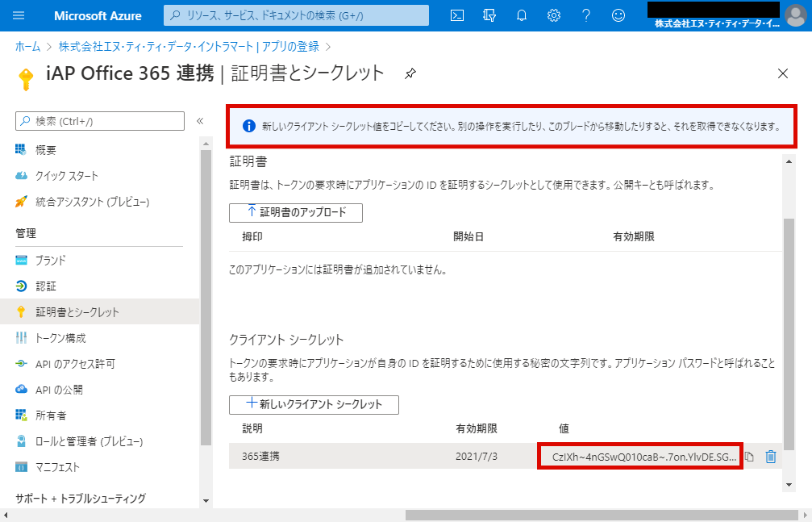Click the ロールと管理者 sidebar icon
The height and width of the screenshot is (522, 812).
click(21, 441)
